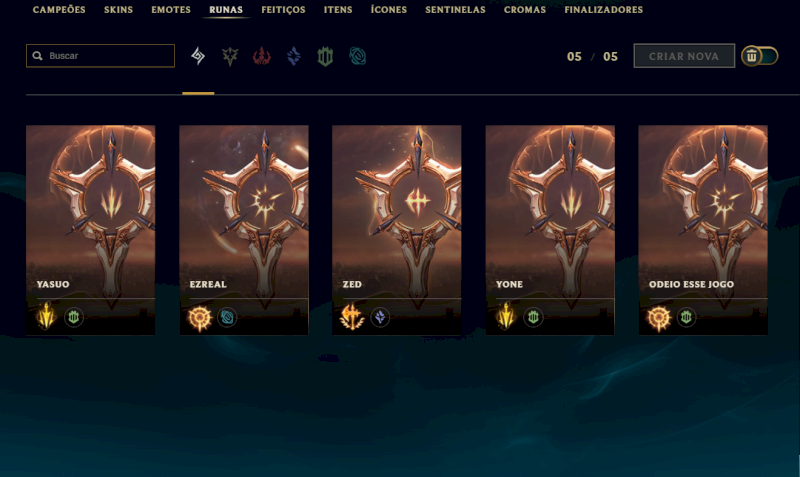The image size is (800, 477).
Task: Go to the Feitiços tab
Action: [283, 10]
